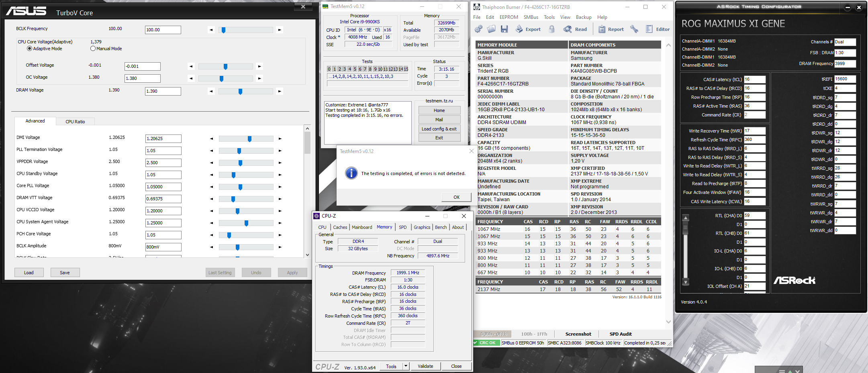
Task: Click the DRAM Voltage slider handle
Action: pos(240,92)
